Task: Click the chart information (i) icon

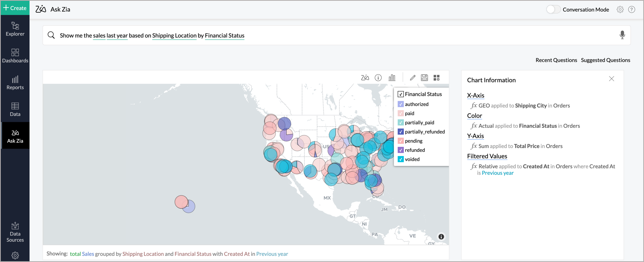Action: coord(378,78)
